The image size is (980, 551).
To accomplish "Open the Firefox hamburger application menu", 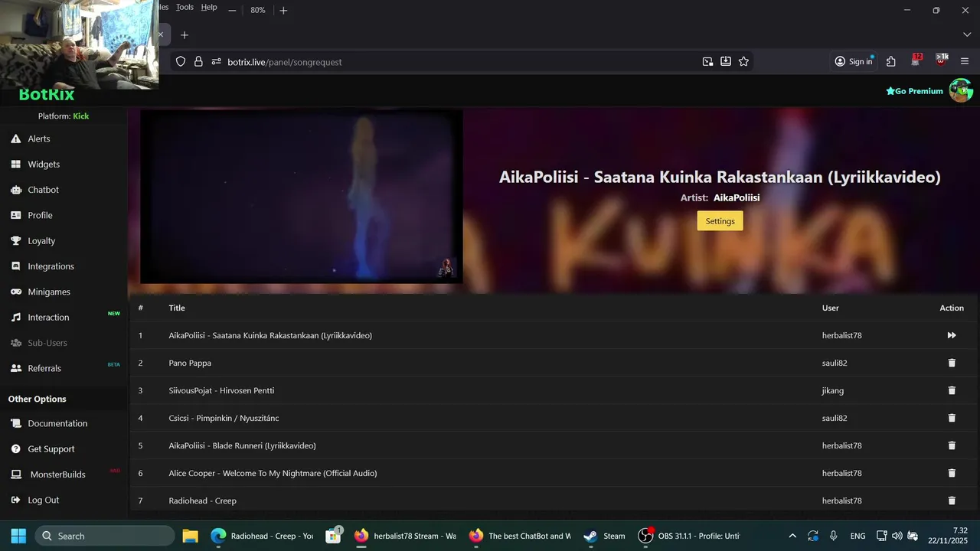I will tap(965, 61).
